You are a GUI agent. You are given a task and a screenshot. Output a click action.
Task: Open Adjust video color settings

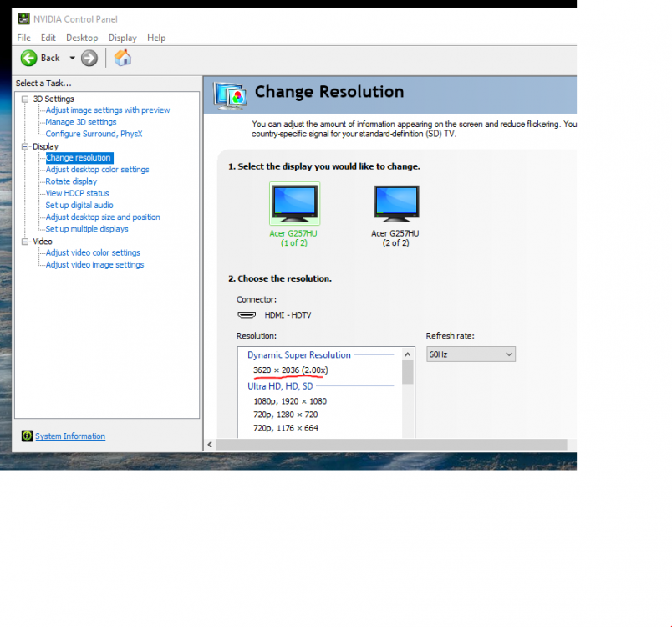point(93,252)
